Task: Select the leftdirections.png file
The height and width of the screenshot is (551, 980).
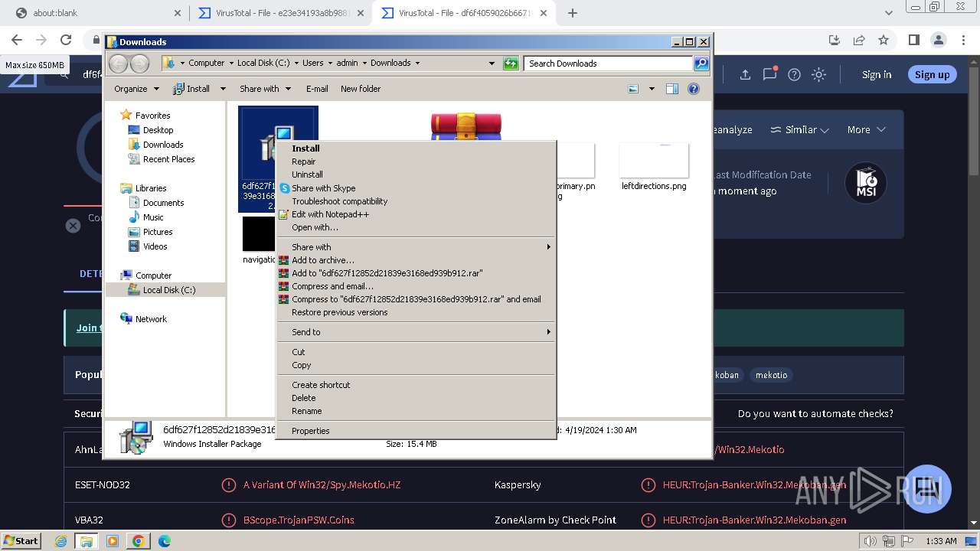Action: (654, 167)
